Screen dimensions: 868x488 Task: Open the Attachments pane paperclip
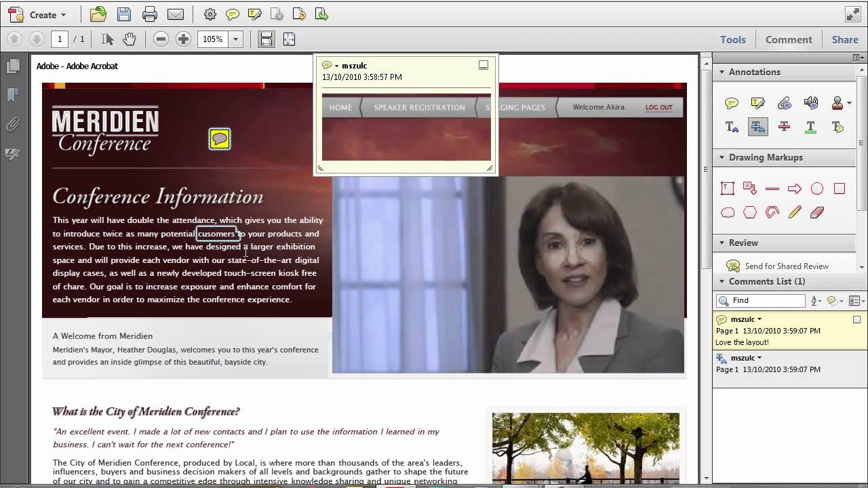coord(13,124)
